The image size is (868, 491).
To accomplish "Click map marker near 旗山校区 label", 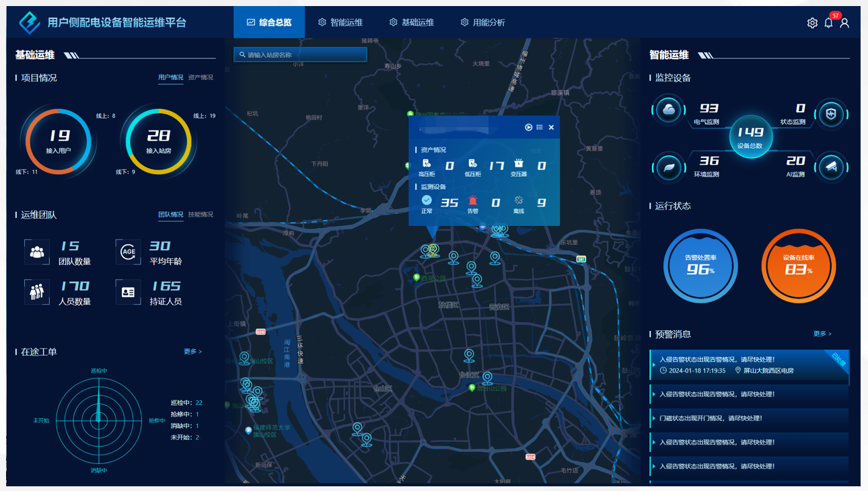I will (x=245, y=358).
